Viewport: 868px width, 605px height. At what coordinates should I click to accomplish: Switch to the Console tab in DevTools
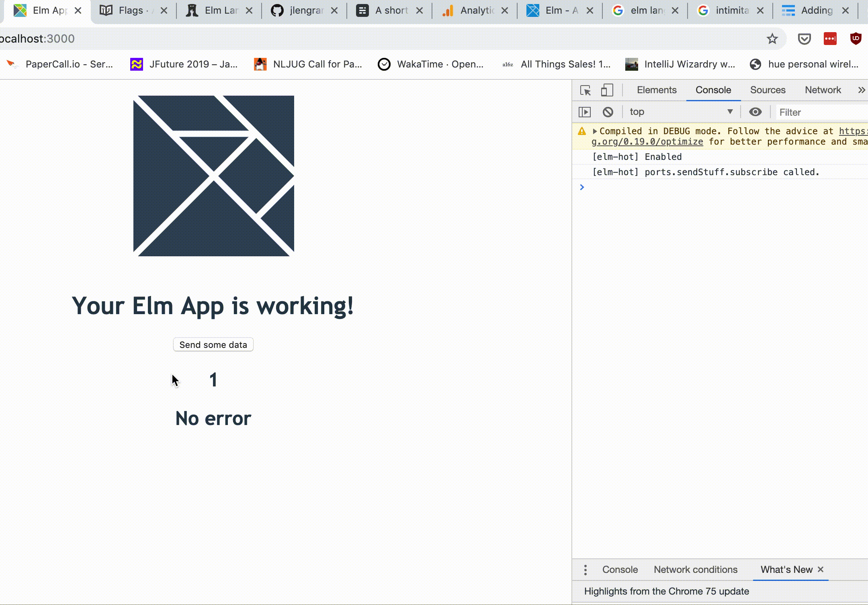tap(713, 90)
